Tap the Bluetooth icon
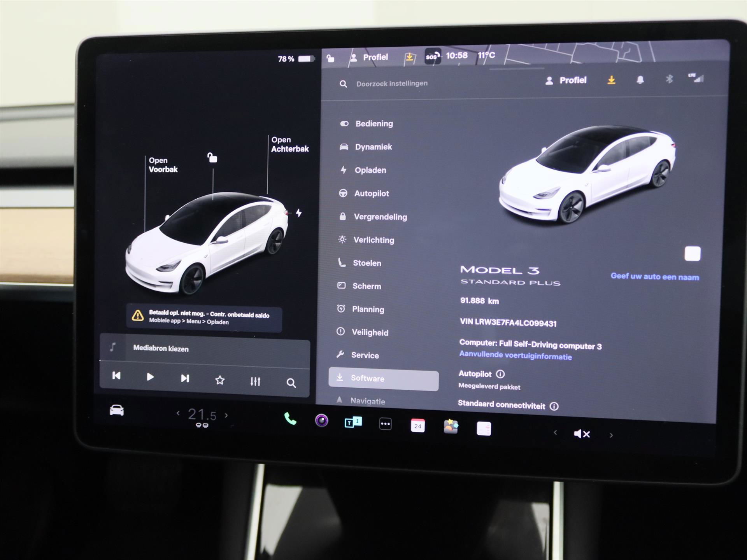The image size is (747, 560). [x=669, y=79]
